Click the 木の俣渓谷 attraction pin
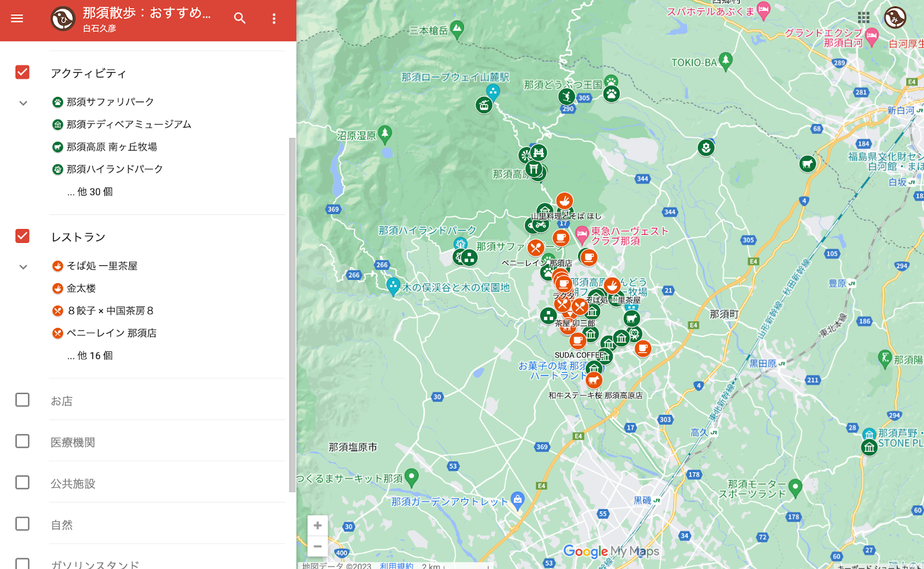 point(393,286)
